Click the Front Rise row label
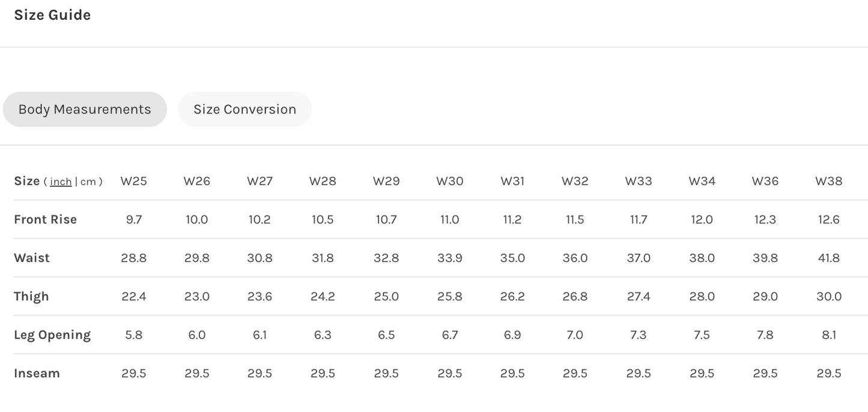868x412 pixels. tap(46, 219)
